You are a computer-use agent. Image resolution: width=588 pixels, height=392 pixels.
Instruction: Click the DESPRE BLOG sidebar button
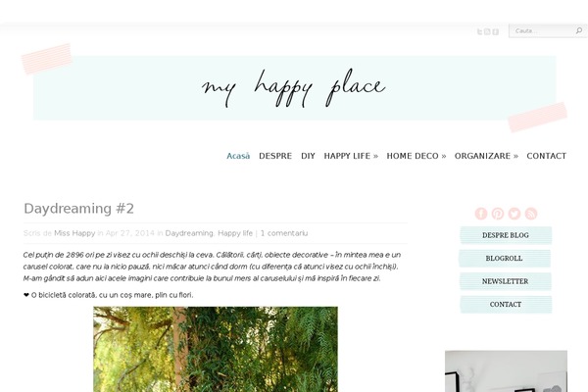(x=506, y=235)
